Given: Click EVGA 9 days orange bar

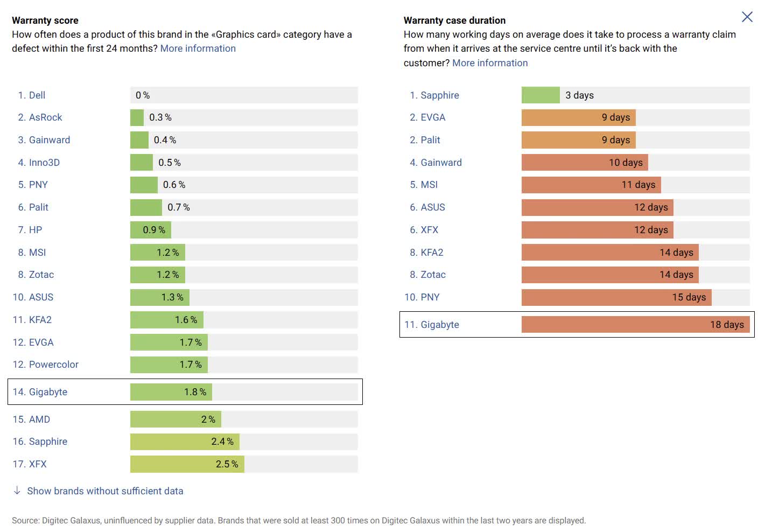Looking at the screenshot, I should pos(579,117).
